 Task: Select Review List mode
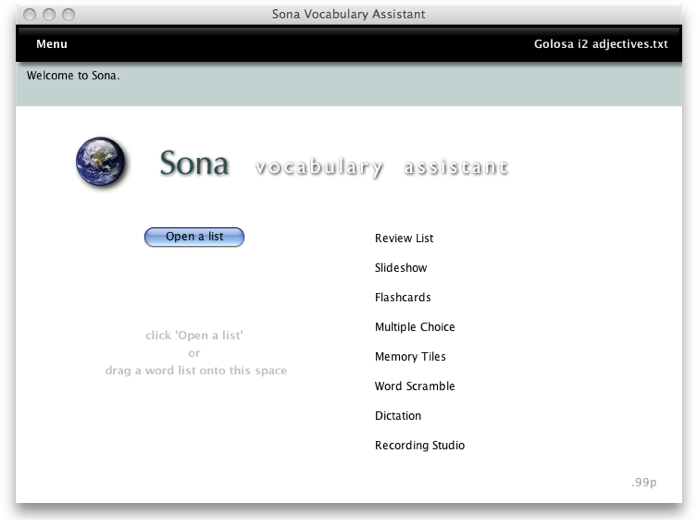404,238
